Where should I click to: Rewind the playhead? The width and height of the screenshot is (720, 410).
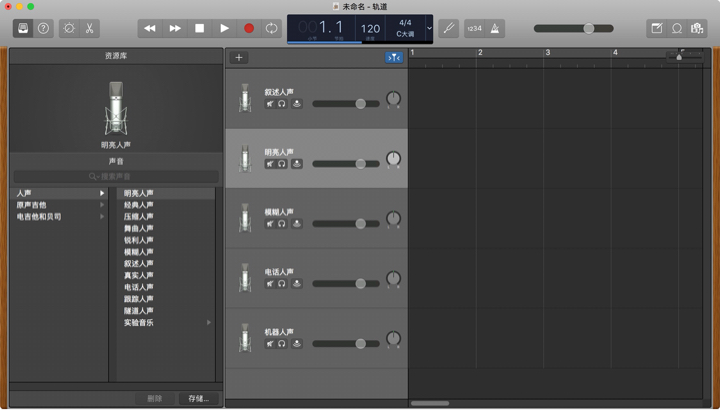click(x=150, y=28)
